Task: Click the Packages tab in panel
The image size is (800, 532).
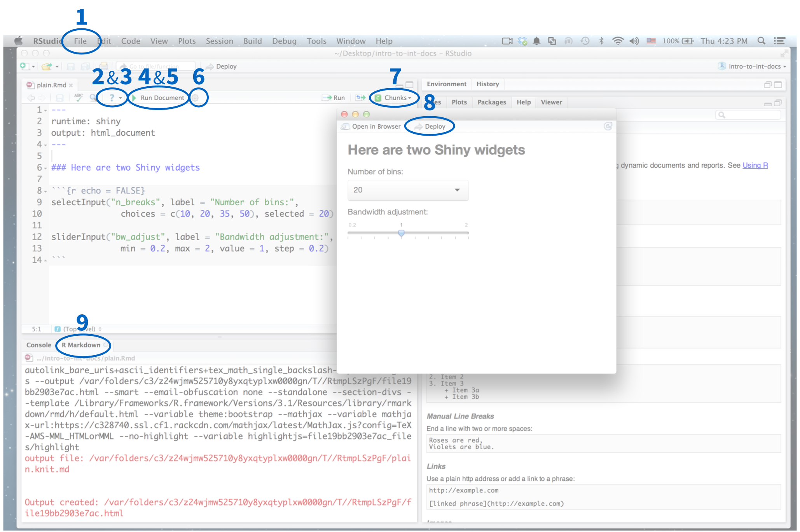Action: tap(492, 101)
